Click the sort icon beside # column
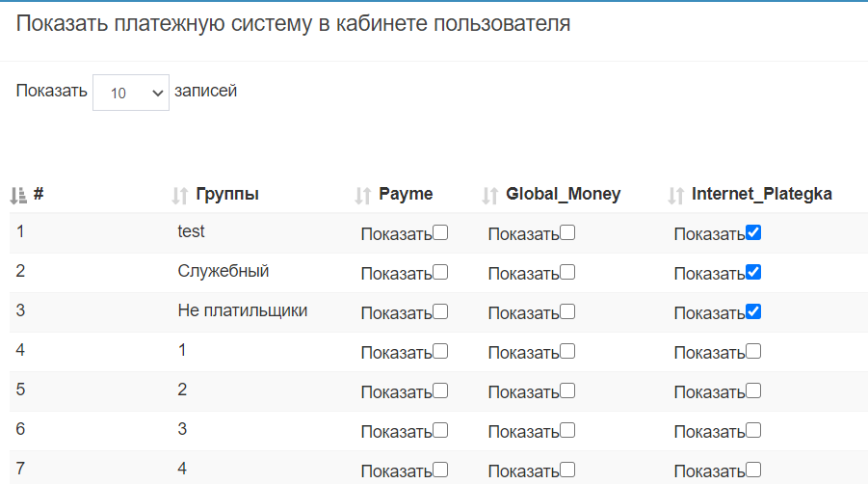The image size is (868, 484). (18, 196)
